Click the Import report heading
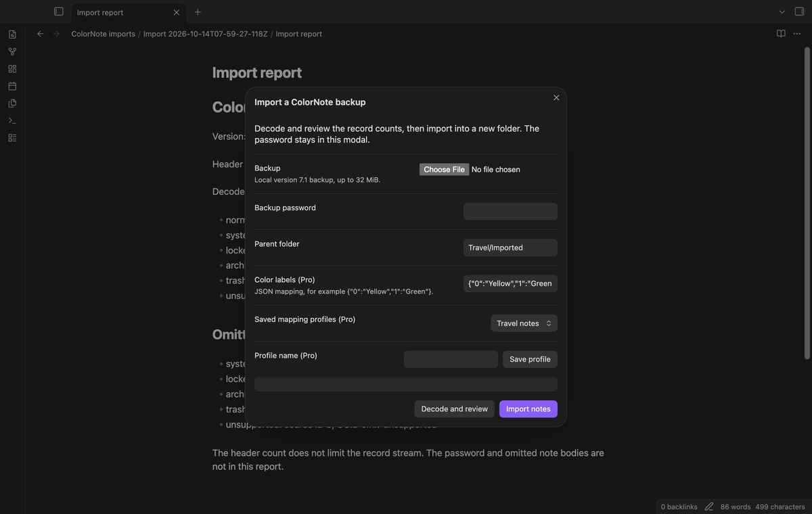Screen dimensions: 812x514 (x=257, y=72)
